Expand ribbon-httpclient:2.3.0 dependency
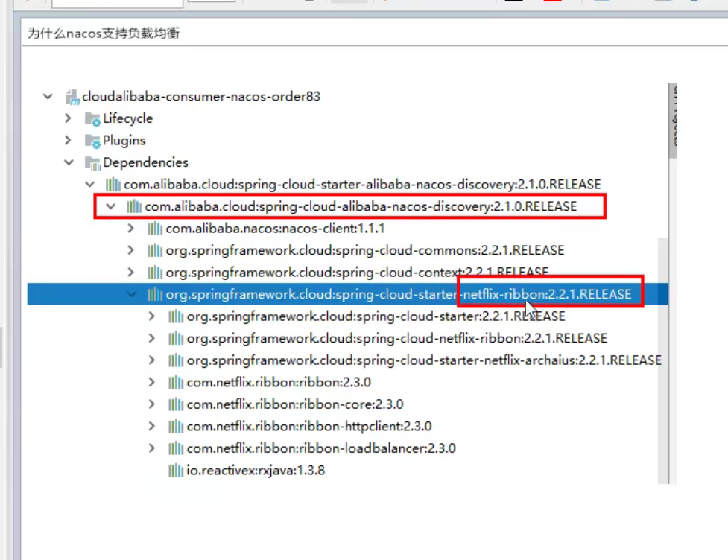Viewport: 728px width, 560px height. pos(152,427)
